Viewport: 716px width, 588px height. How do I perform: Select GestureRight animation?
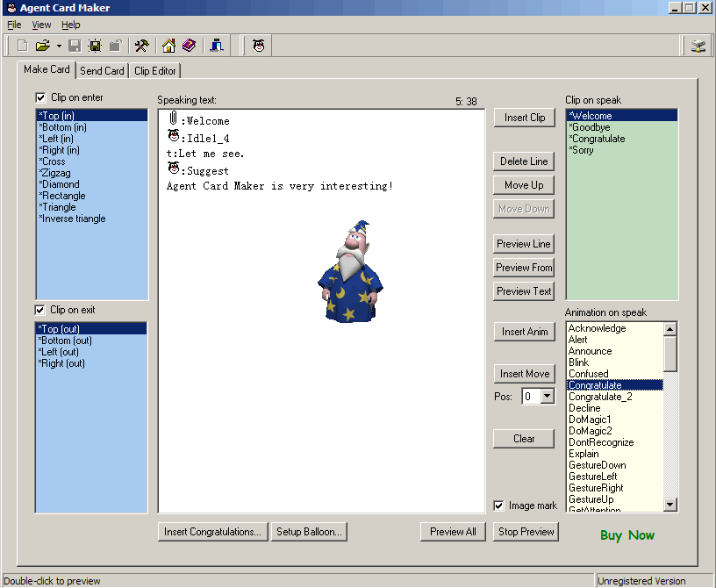click(x=615, y=489)
